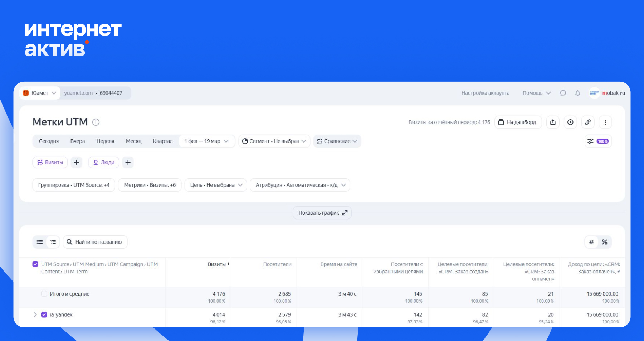
Task: Expand the ia_yandex row
Action: [x=35, y=315]
